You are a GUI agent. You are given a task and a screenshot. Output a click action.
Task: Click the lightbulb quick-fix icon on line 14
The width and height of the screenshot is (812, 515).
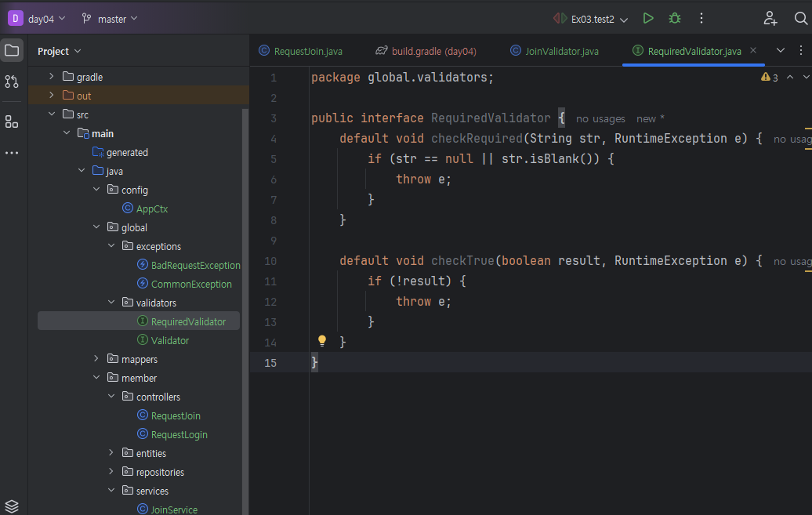(x=321, y=341)
